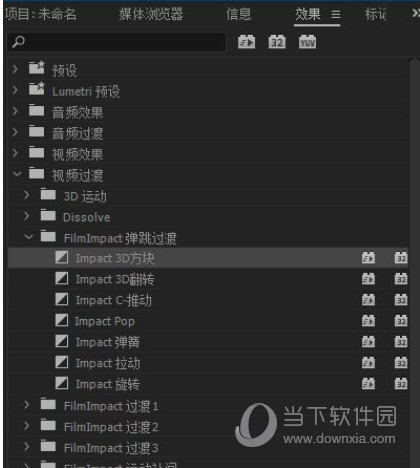Switch to the 信息 tab
The width and height of the screenshot is (420, 468).
(x=239, y=14)
